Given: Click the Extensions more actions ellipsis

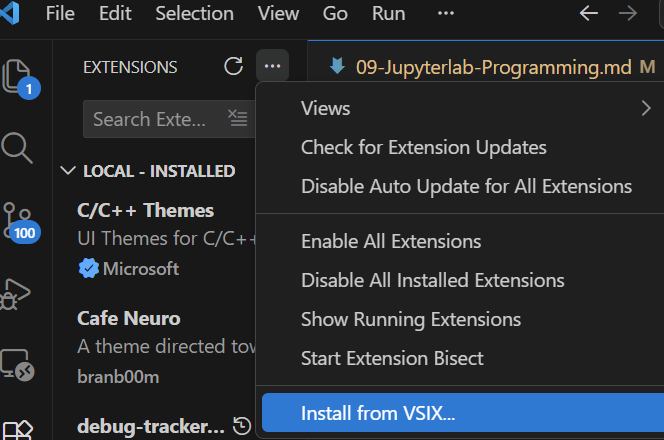Looking at the screenshot, I should point(272,67).
